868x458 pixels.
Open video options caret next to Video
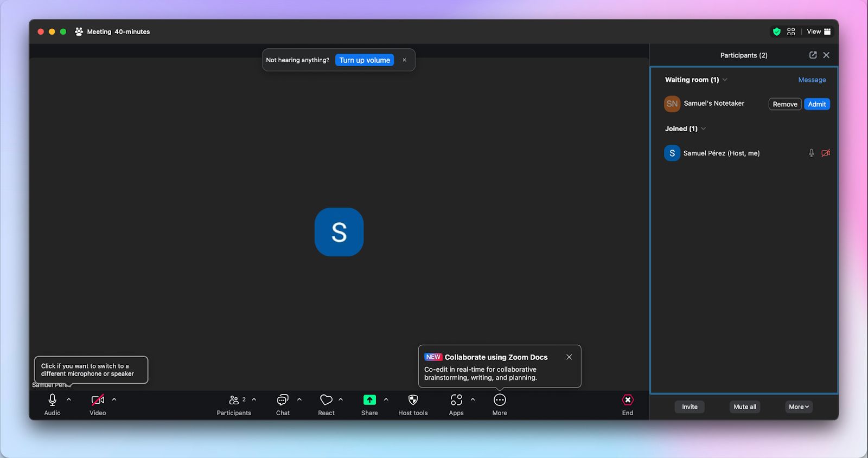coord(114,399)
